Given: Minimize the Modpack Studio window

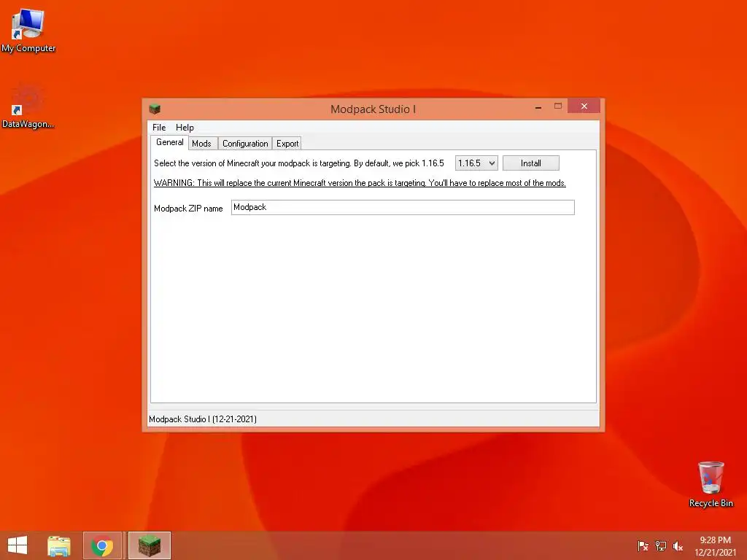Looking at the screenshot, I should (538, 106).
